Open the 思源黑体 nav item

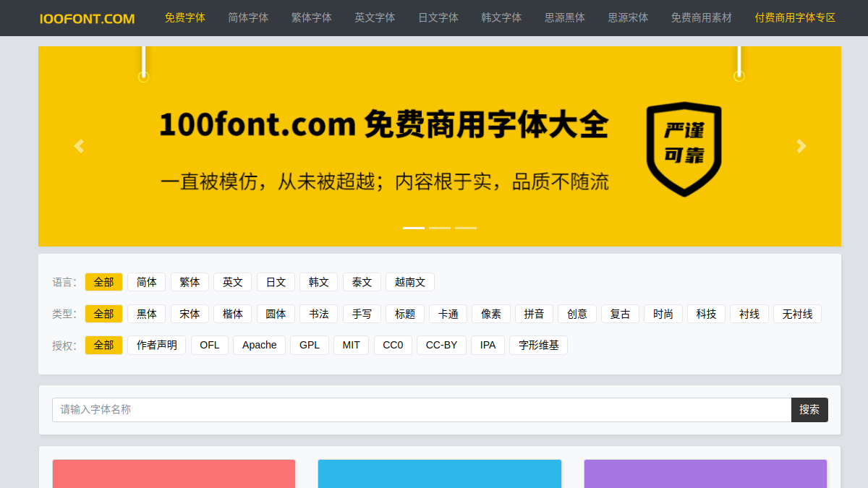coord(565,17)
